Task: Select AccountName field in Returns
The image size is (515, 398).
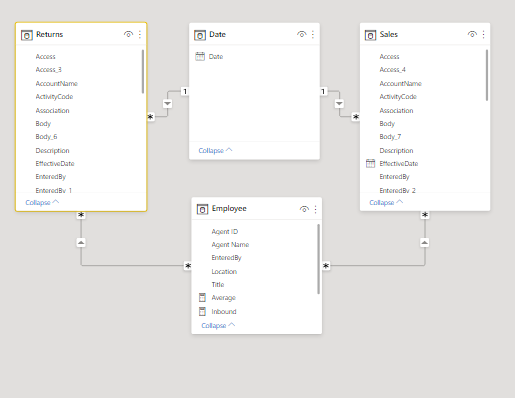Action: [57, 83]
